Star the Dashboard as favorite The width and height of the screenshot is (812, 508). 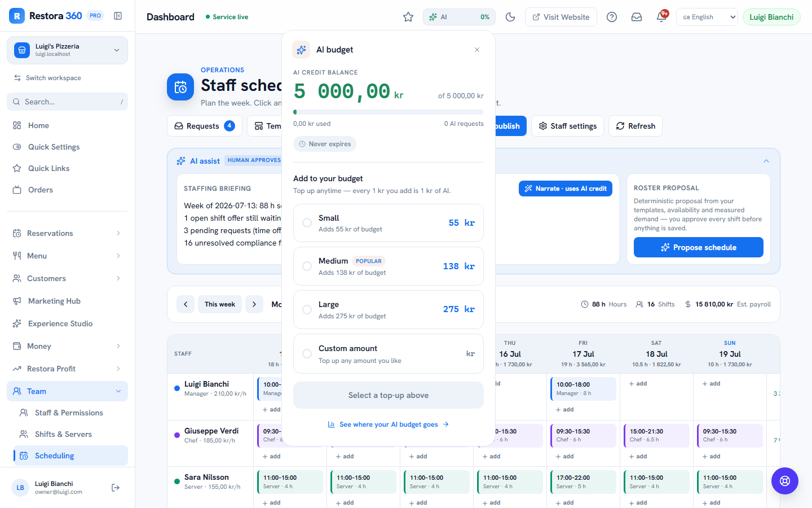point(408,17)
